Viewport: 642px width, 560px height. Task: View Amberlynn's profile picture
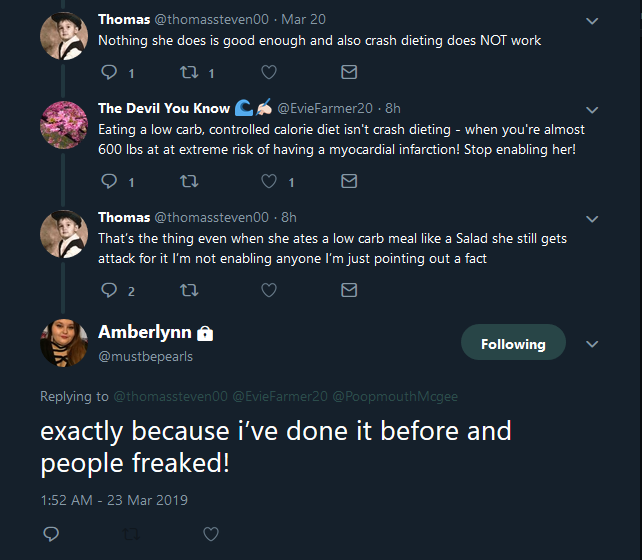(64, 343)
